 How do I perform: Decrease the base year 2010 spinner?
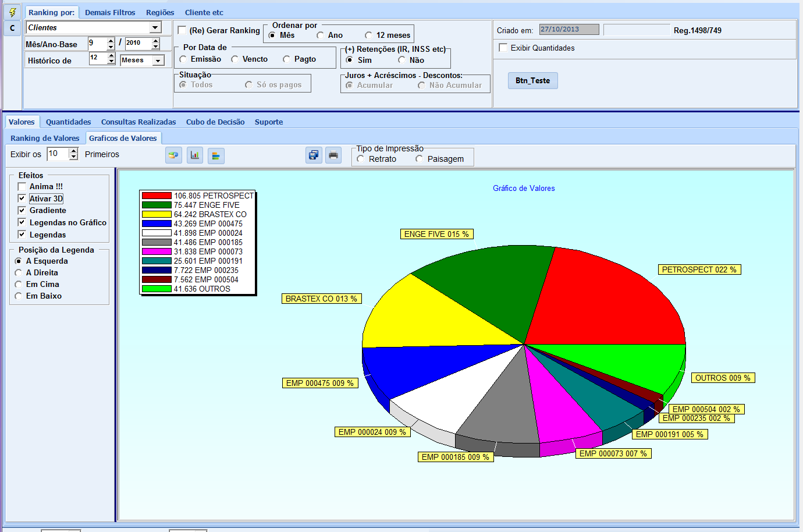(155, 47)
